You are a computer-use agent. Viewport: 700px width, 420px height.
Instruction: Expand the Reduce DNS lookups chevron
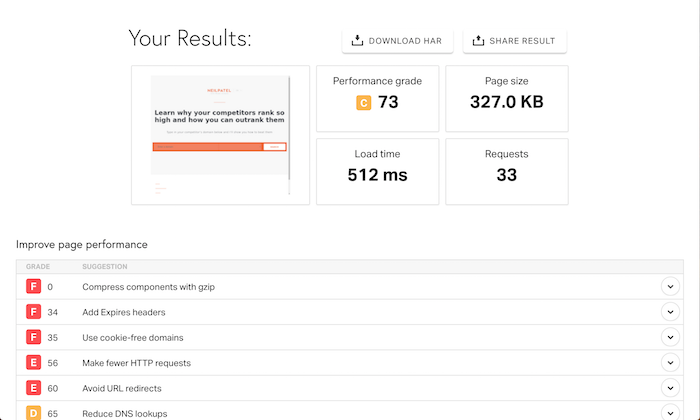coord(670,412)
